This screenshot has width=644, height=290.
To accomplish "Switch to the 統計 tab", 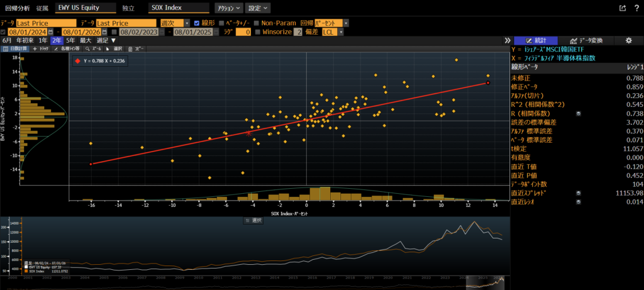I will tap(536, 40).
